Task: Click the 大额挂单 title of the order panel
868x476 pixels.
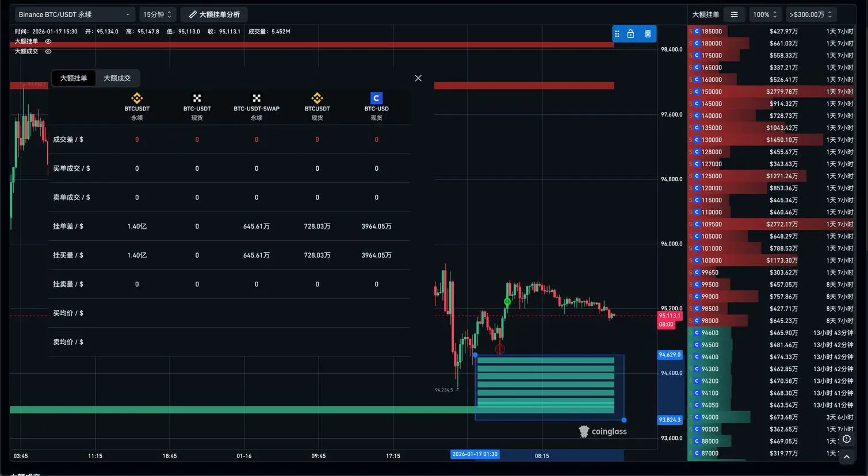Action: tap(706, 14)
